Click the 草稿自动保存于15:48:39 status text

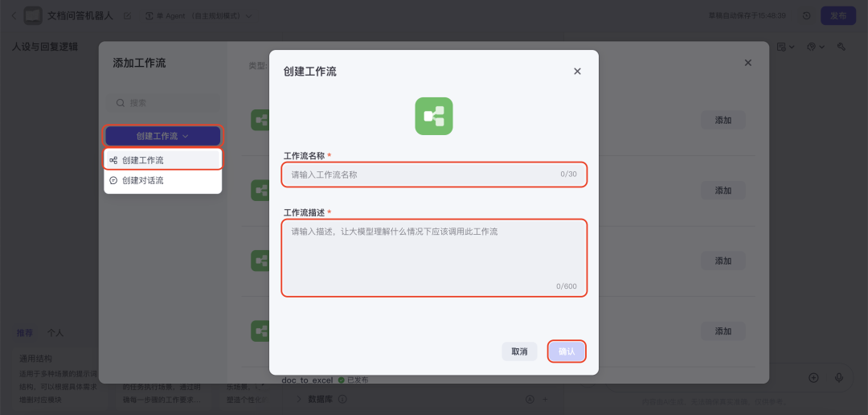point(747,15)
